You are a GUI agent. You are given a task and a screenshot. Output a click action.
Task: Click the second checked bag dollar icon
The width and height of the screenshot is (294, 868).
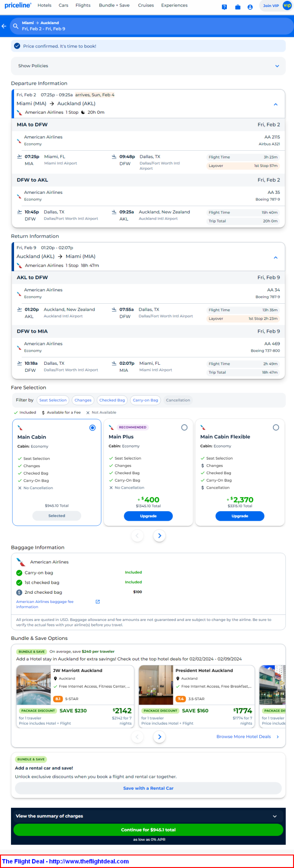tap(19, 592)
